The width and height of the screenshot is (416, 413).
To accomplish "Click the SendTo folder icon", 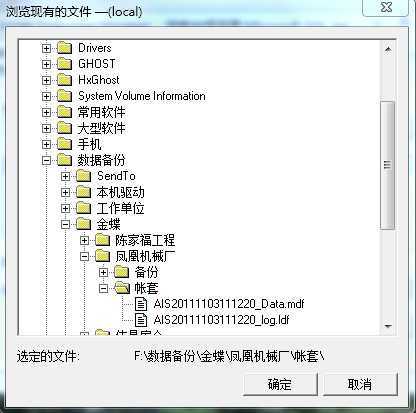I will (84, 176).
